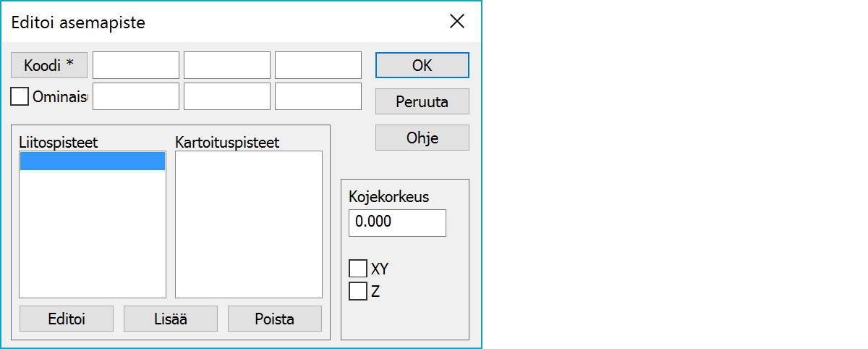Click the Editoi button

click(67, 319)
